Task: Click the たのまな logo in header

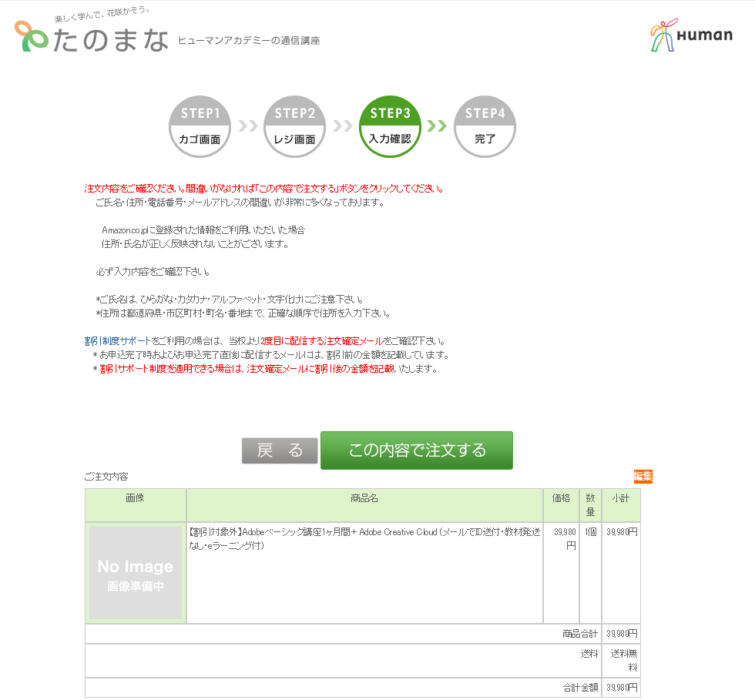Action: [x=91, y=36]
